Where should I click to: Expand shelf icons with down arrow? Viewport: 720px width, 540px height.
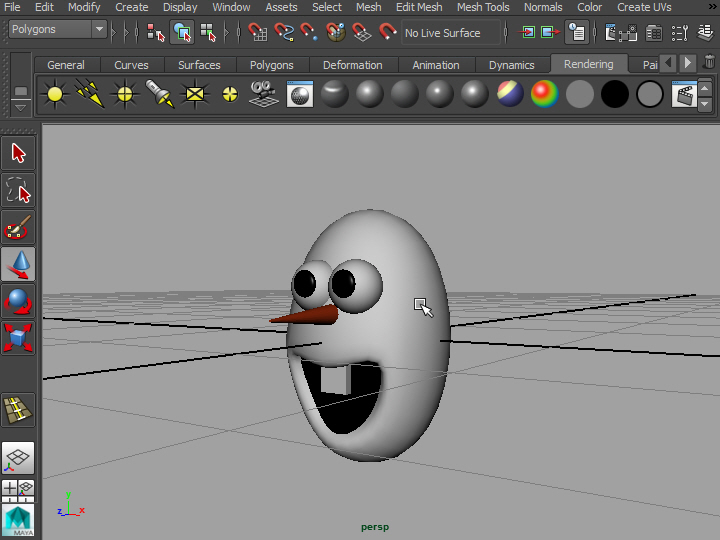[705, 104]
